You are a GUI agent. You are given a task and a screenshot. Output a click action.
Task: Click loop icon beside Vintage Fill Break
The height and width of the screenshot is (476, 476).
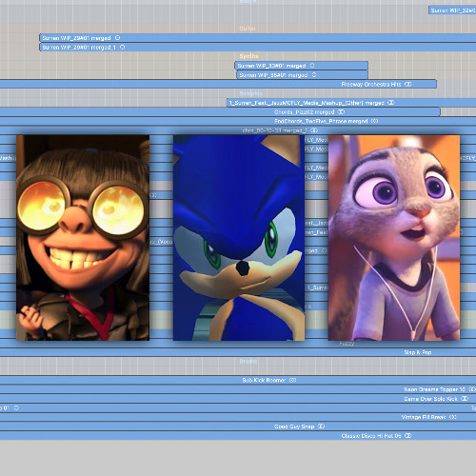453,417
